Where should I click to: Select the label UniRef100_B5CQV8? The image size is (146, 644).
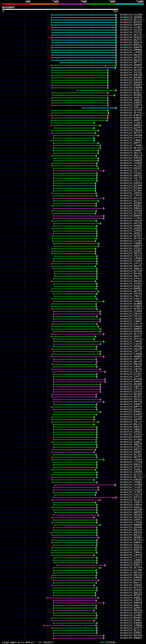click(131, 636)
